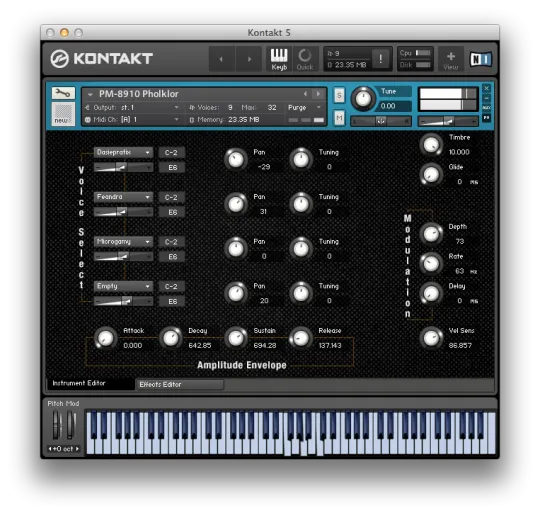The width and height of the screenshot is (540, 515).
Task: Click the Release value 137.143
Action: (x=330, y=346)
